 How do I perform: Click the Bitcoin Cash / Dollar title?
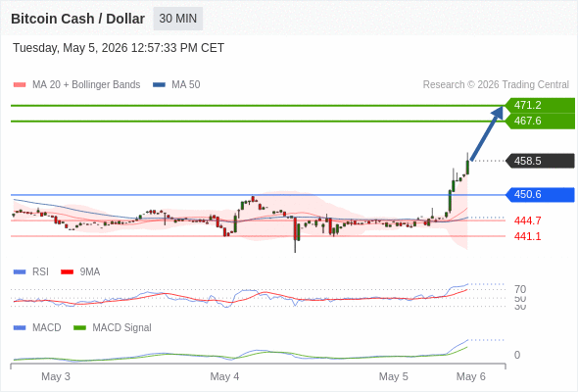[77, 19]
